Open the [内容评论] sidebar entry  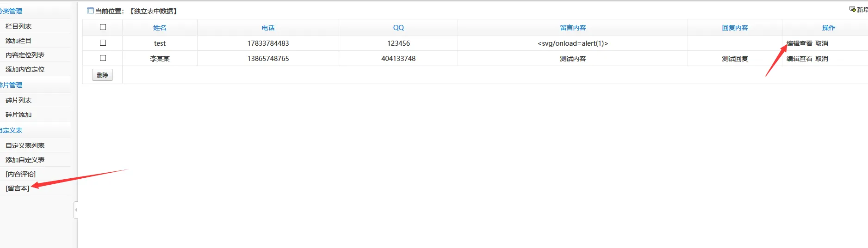(21, 174)
